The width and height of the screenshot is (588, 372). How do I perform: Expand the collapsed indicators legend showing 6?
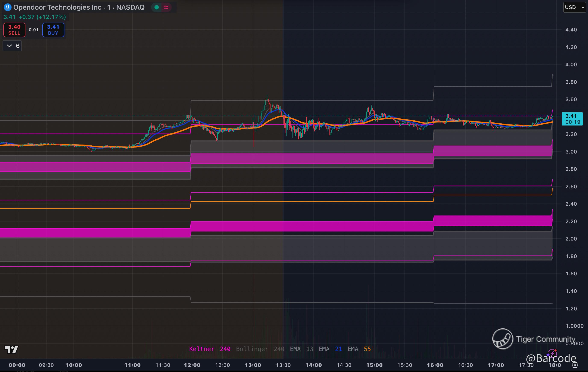[x=12, y=46]
